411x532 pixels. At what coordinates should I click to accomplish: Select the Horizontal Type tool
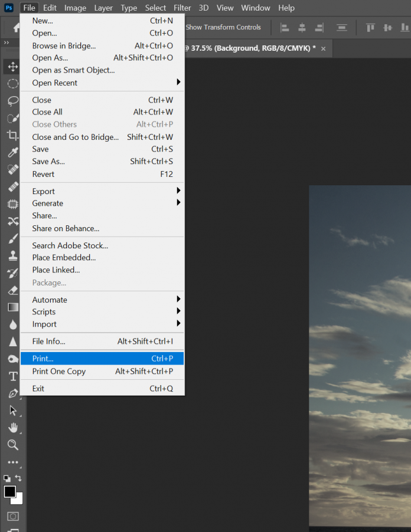[x=12, y=376]
